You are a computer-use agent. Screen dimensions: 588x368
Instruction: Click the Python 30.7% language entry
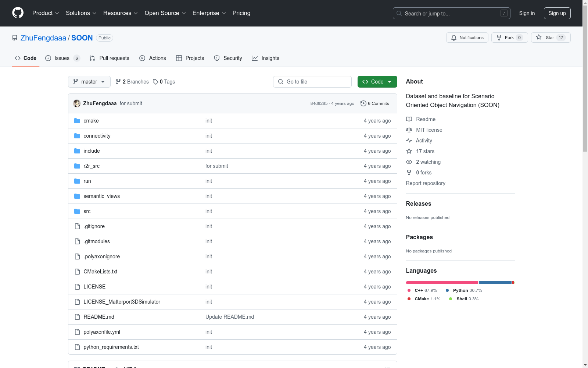tap(464, 290)
